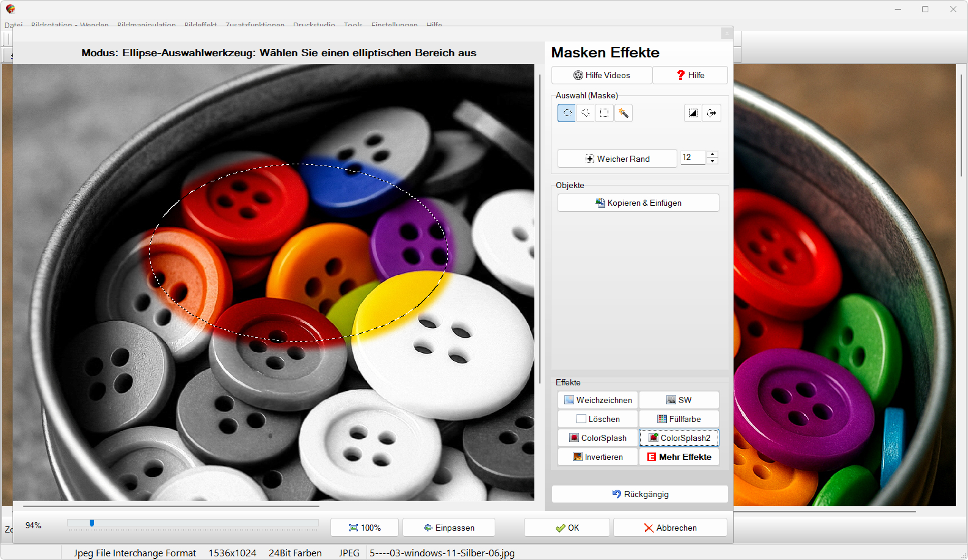
Task: Click the Weicher Rand value field
Action: (x=692, y=158)
